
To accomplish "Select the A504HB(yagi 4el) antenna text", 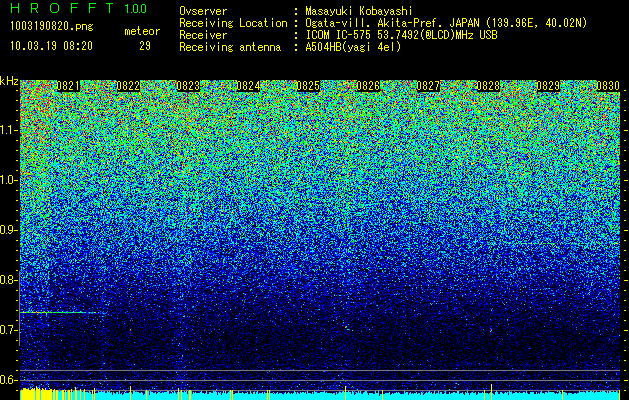I will (x=353, y=47).
